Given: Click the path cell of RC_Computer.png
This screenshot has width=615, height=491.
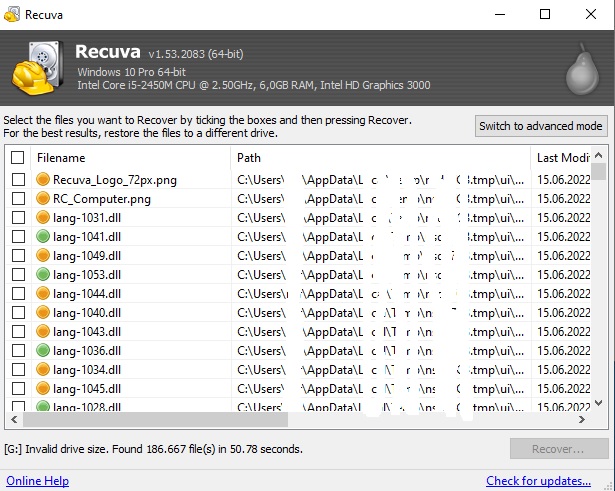Looking at the screenshot, I should tap(380, 199).
